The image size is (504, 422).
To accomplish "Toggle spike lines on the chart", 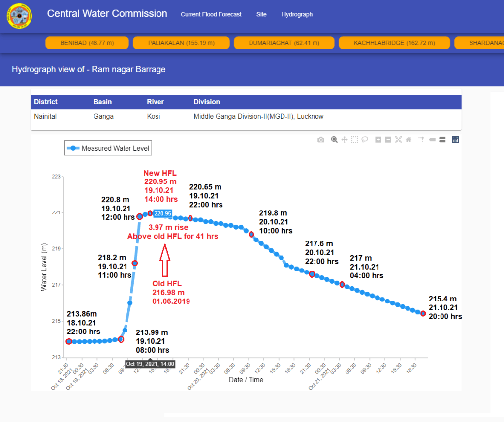I will pyautogui.click(x=421, y=140).
